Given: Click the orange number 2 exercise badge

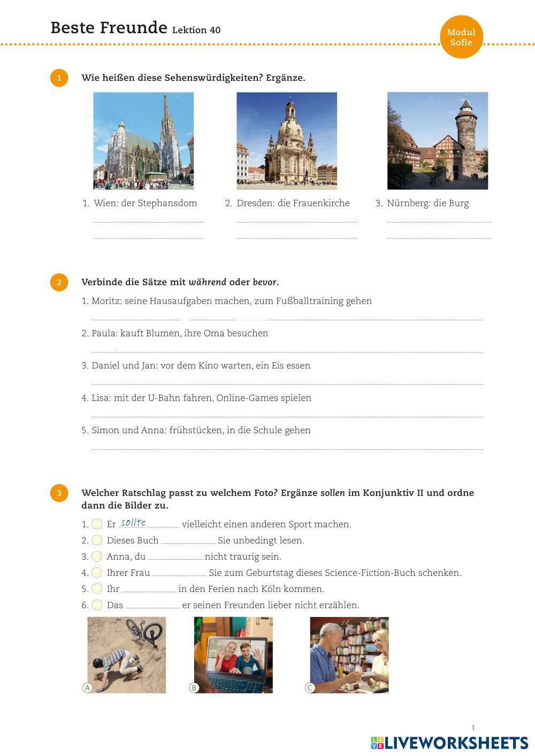Looking at the screenshot, I should 59,282.
